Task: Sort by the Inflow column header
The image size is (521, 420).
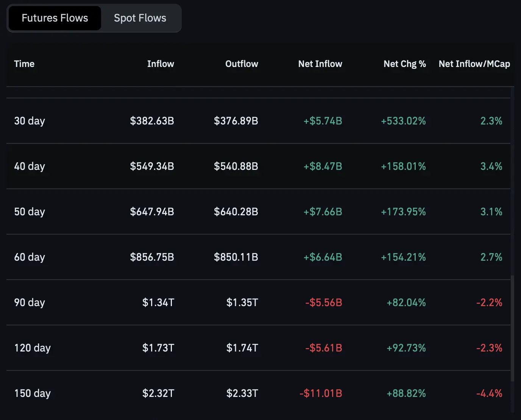Action: (x=160, y=64)
